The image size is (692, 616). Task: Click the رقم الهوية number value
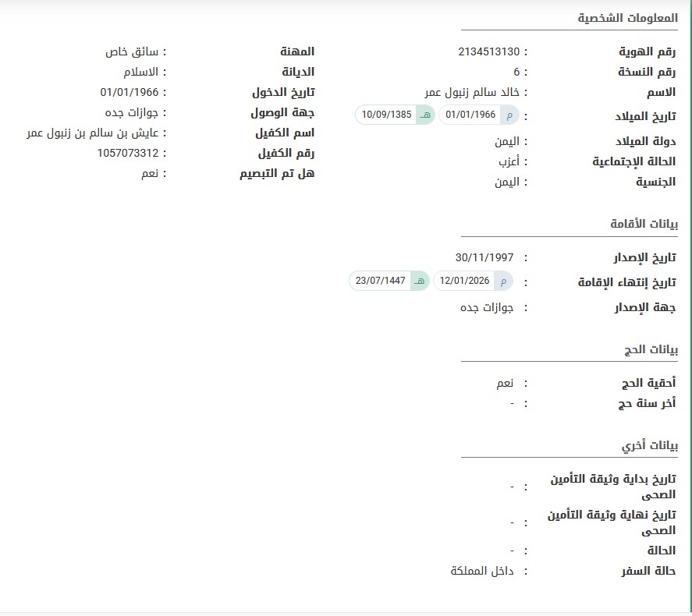(x=488, y=51)
